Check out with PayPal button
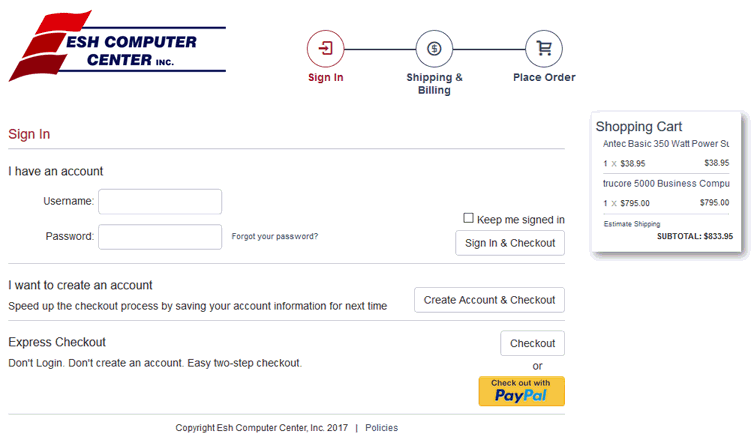Screen dimensions: 751x440 point(521,391)
